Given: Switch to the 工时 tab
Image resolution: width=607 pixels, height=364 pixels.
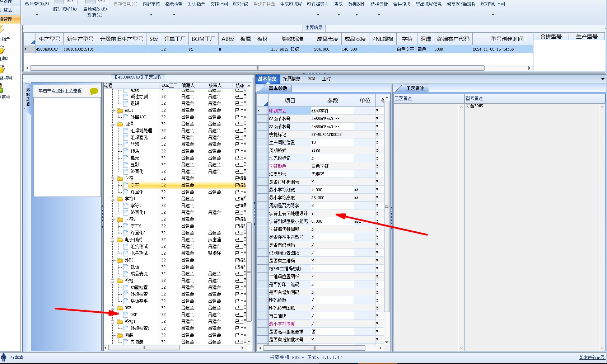Looking at the screenshot, I should pos(327,79).
